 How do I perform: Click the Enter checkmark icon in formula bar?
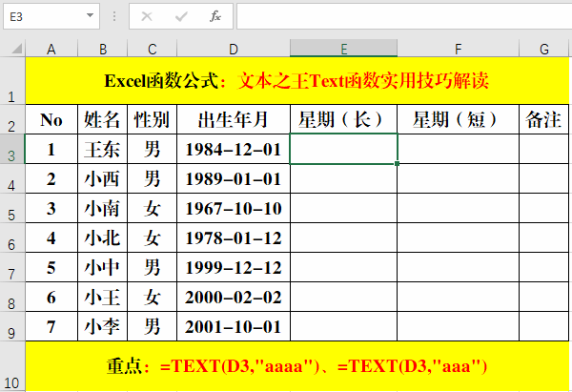181,16
